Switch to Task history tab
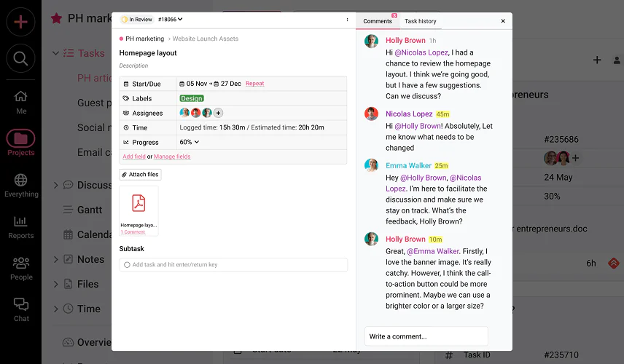This screenshot has width=624, height=364. [420, 21]
